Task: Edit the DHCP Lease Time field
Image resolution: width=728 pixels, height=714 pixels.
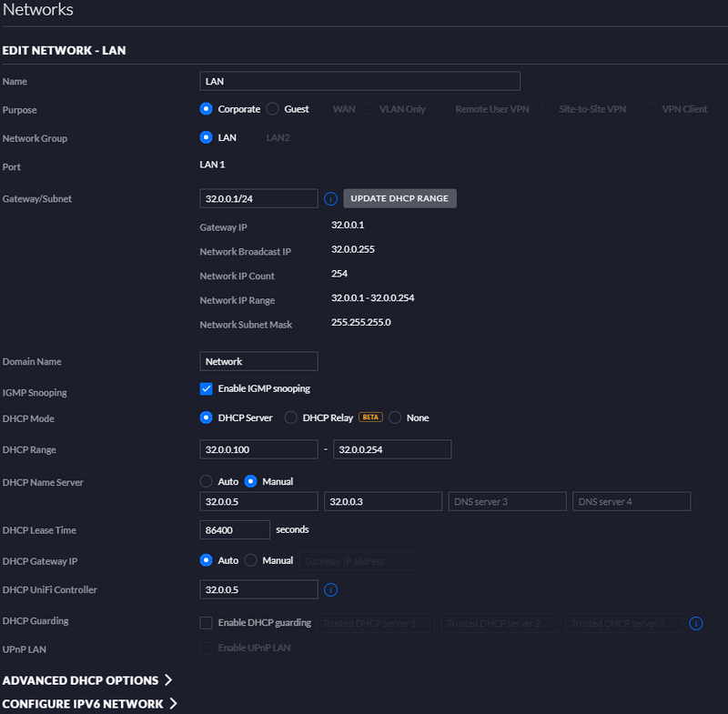Action: click(x=235, y=529)
